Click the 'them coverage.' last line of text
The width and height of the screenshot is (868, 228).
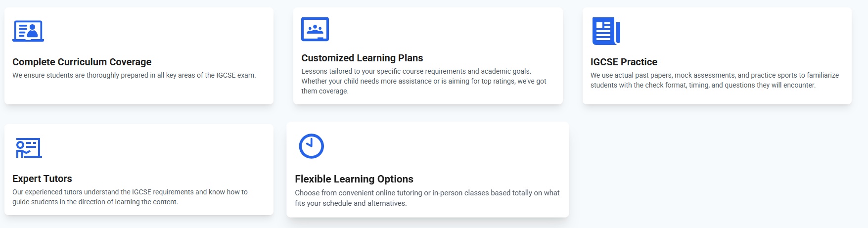[x=325, y=91]
